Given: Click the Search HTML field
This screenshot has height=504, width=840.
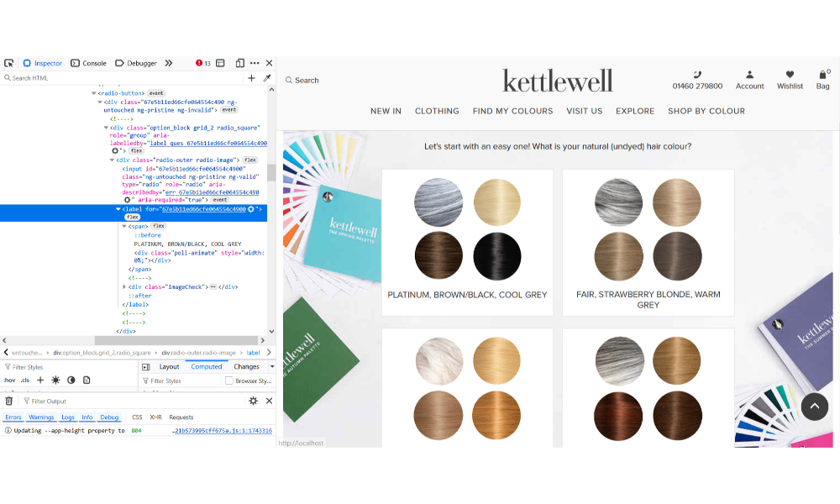Looking at the screenshot, I should [123, 78].
